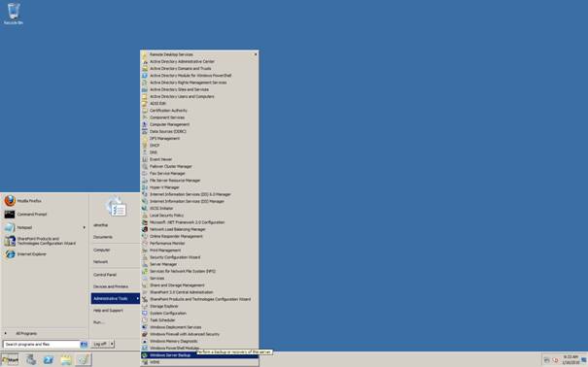The width and height of the screenshot is (588, 367).
Task: Open Control Panel link
Action: coord(105,275)
